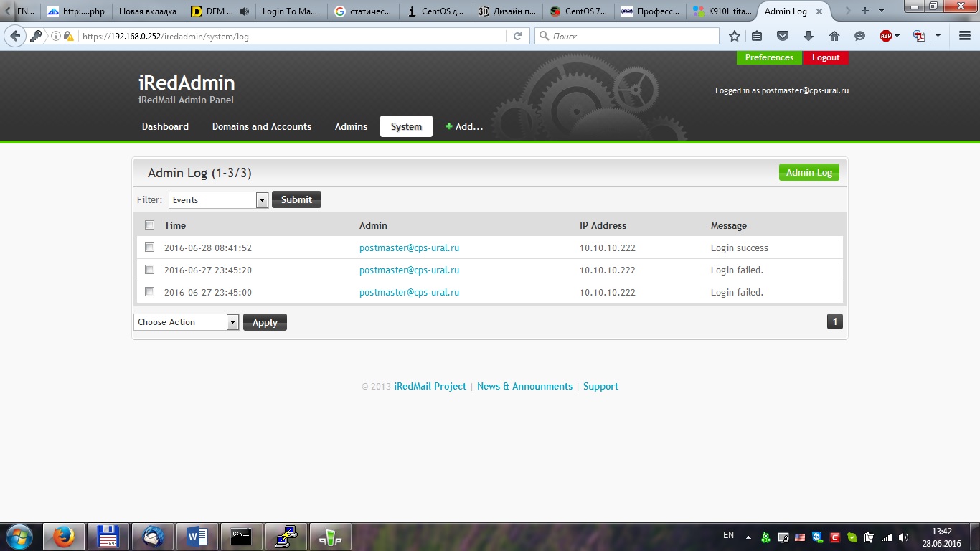
Task: Go to the Admins menu
Action: [351, 126]
